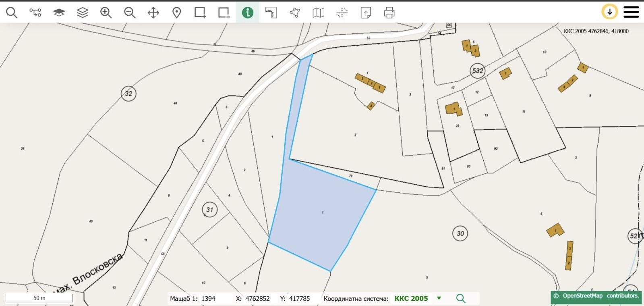644x306 pixels.
Task: Click the location pin marker tool
Action: pyautogui.click(x=176, y=12)
